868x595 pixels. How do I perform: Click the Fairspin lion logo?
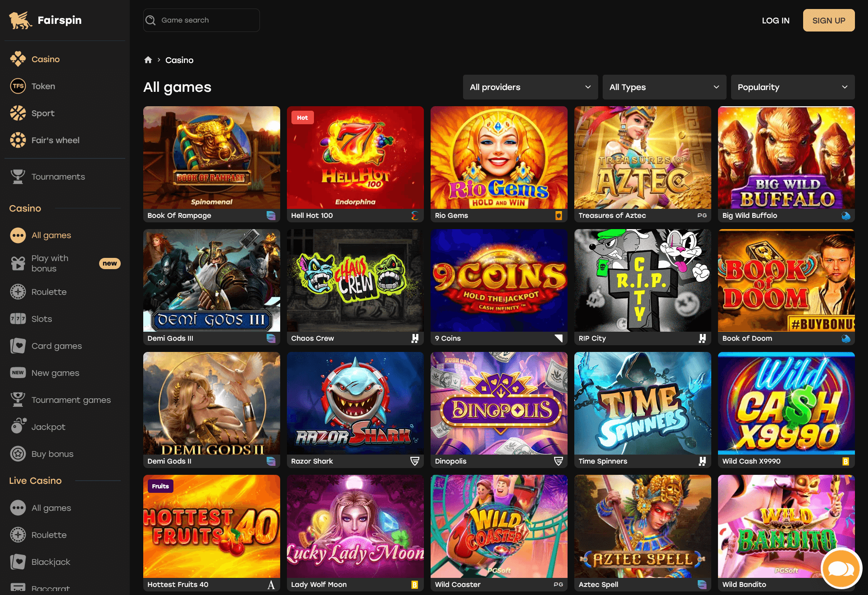pos(20,20)
